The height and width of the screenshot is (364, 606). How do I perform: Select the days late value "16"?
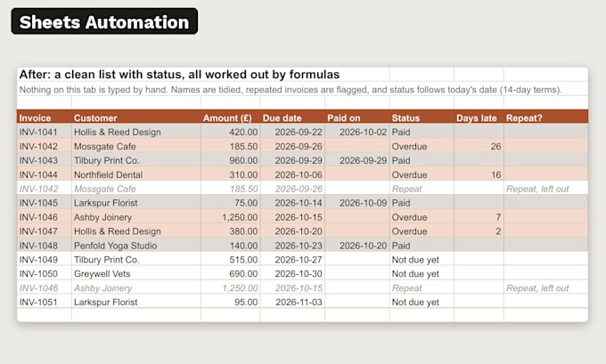coord(496,174)
